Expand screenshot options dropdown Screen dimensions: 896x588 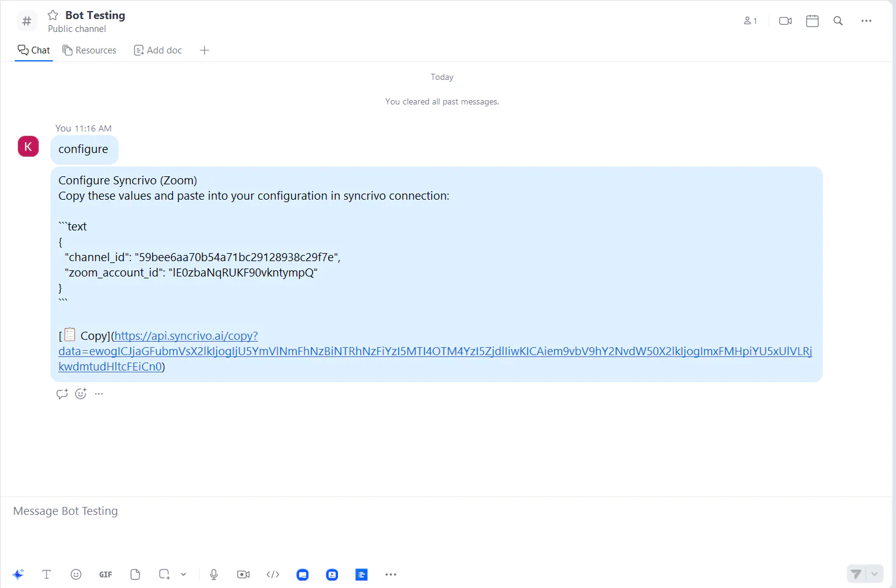click(x=183, y=574)
